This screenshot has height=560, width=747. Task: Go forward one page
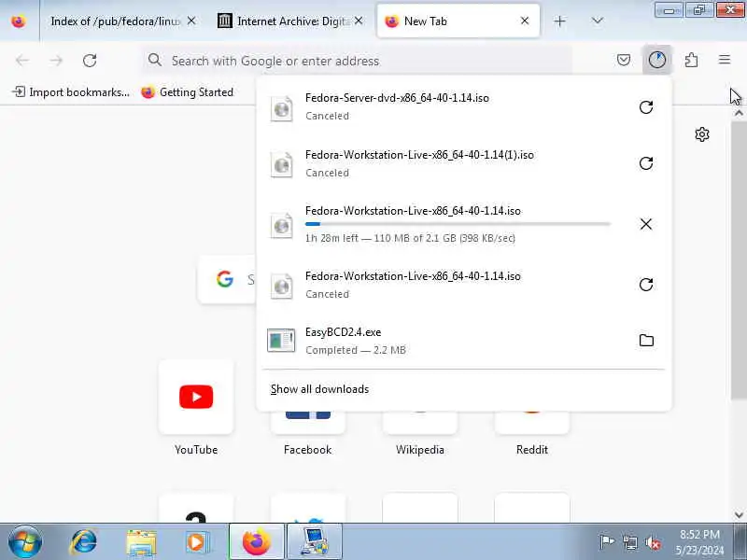[56, 61]
